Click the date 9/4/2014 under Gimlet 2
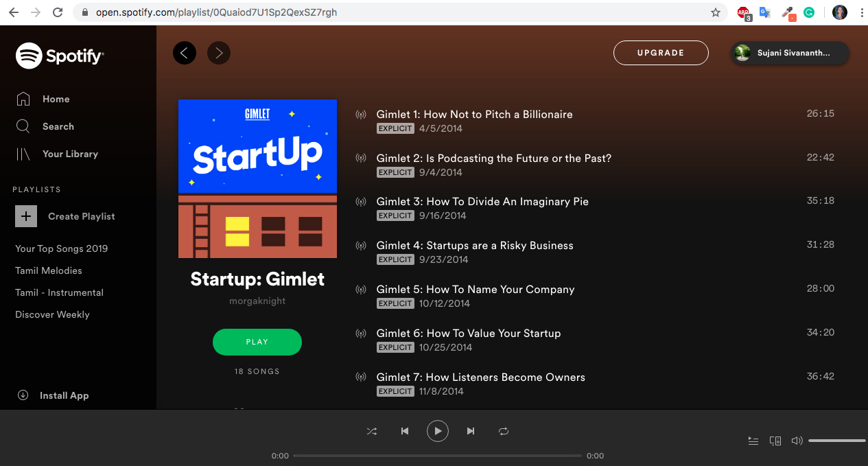 [x=441, y=172]
